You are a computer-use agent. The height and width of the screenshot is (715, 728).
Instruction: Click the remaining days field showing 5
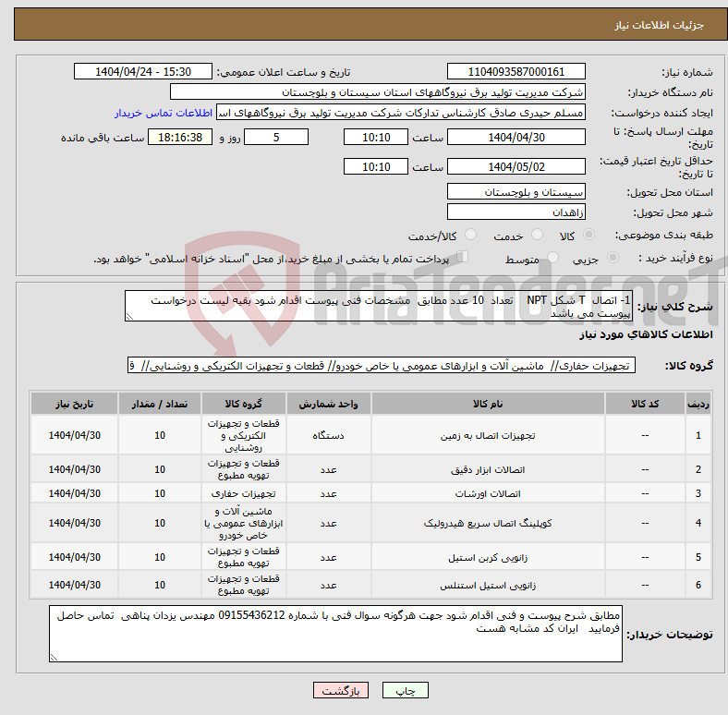click(276, 137)
